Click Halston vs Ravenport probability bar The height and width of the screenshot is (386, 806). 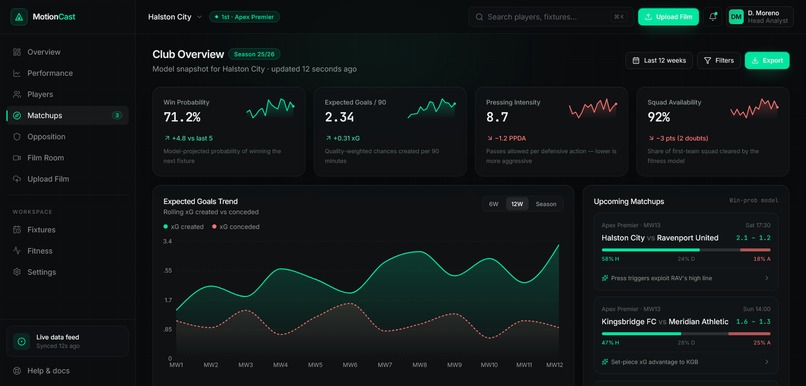click(x=686, y=250)
